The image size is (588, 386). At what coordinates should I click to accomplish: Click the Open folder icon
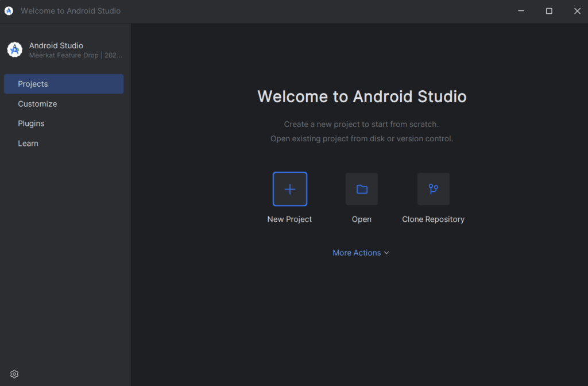coord(362,189)
